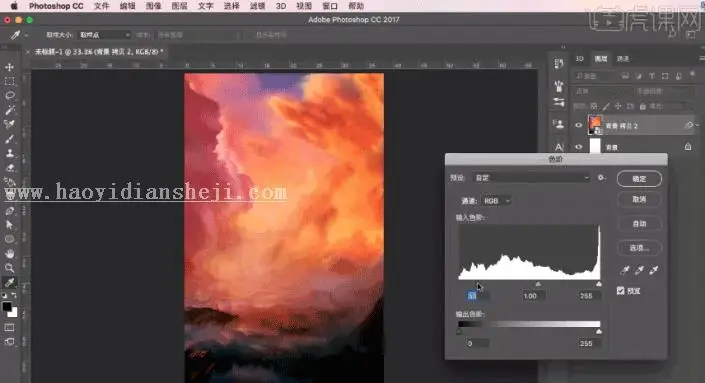Open the Character panel icon in the dock
Screen dimensions: 705x383
point(559,147)
